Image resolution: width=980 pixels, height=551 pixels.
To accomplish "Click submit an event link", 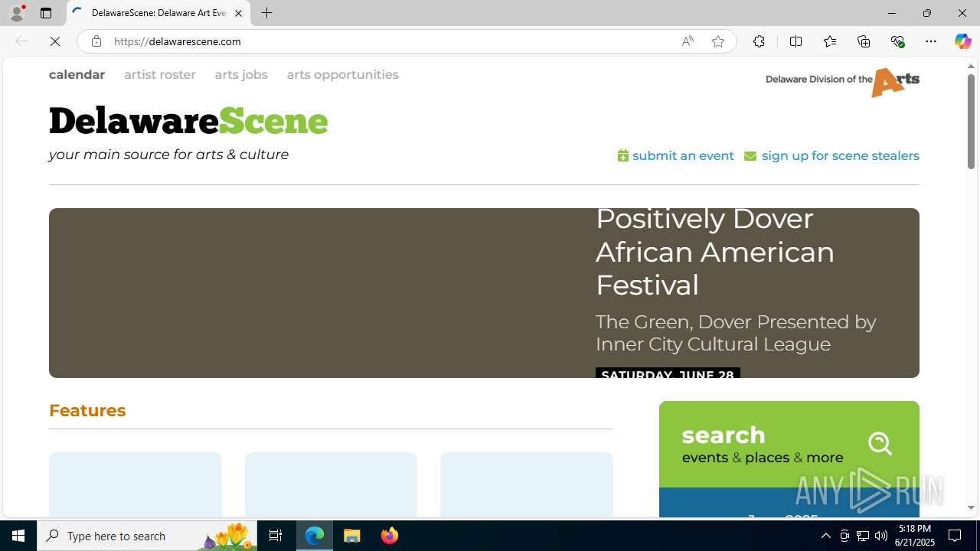I will (676, 155).
